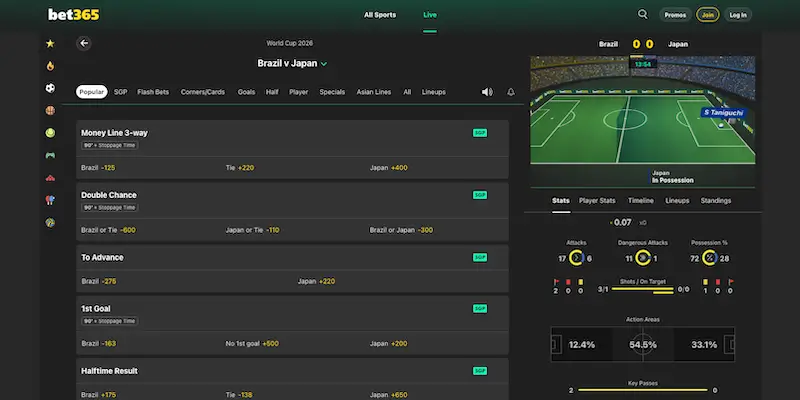Click the Dangerous Attacks ring icon
This screenshot has height=400, width=800.
click(x=643, y=258)
